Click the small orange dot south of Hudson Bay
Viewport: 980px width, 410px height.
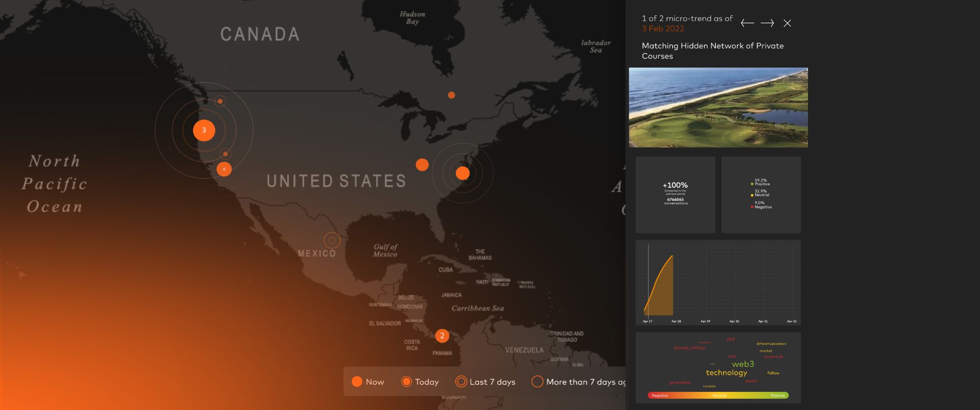click(x=451, y=95)
